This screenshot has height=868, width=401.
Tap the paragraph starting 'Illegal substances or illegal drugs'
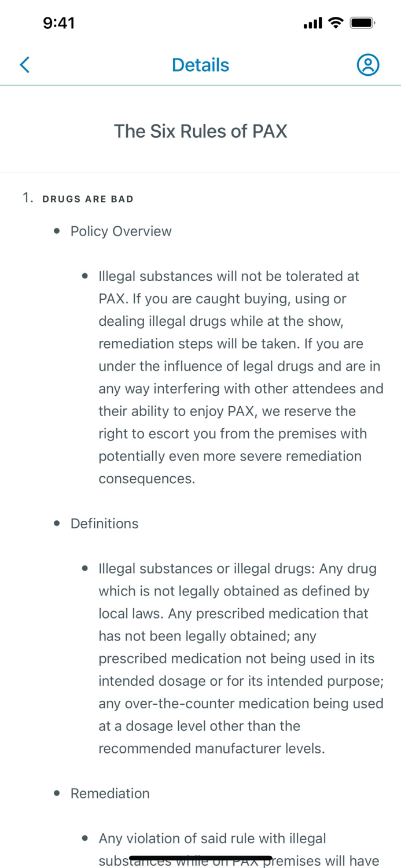point(240,659)
